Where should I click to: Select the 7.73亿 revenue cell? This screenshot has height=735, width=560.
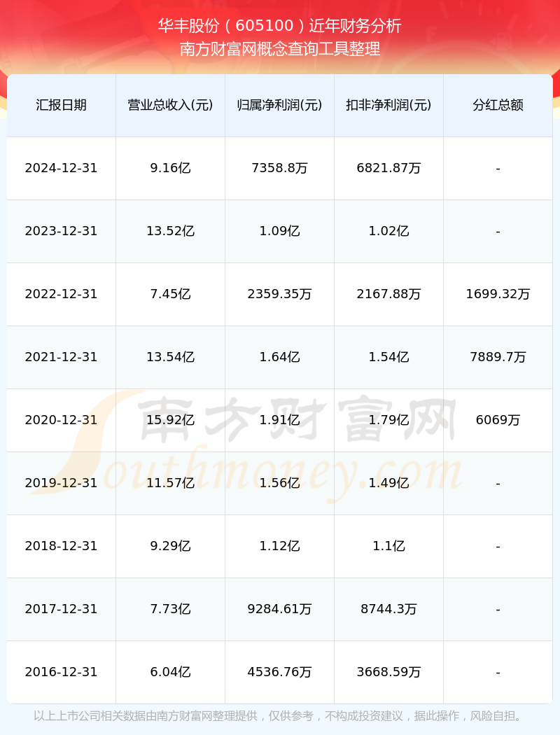coord(171,610)
